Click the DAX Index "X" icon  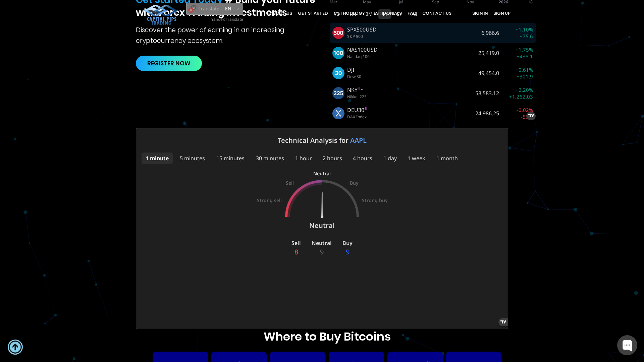tap(338, 113)
